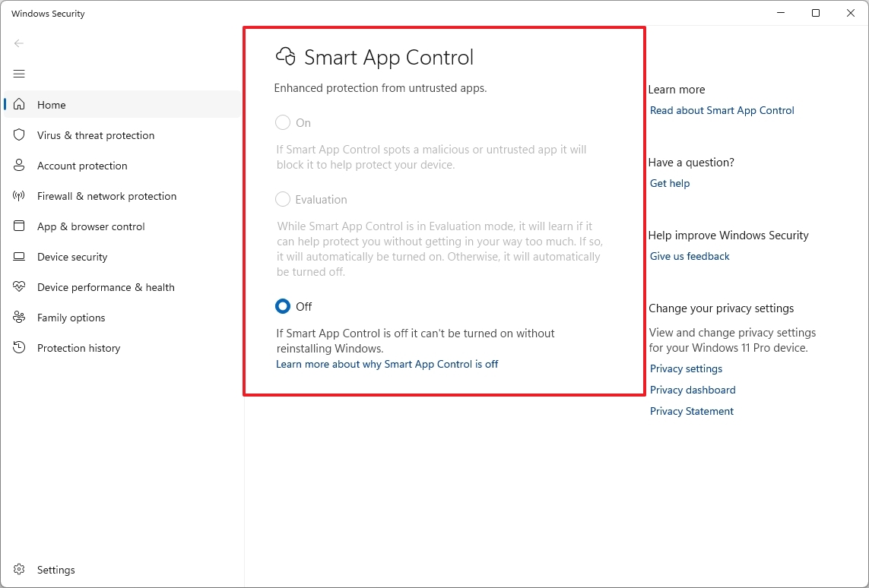Screen dimensions: 869x588
Task: Open the Privacy dashboard link
Action: [693, 390]
